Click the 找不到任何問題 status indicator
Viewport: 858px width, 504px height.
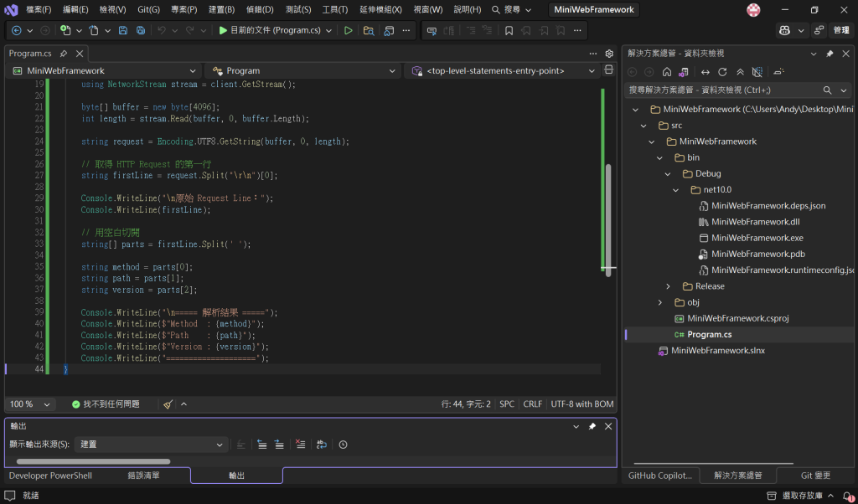click(x=106, y=404)
